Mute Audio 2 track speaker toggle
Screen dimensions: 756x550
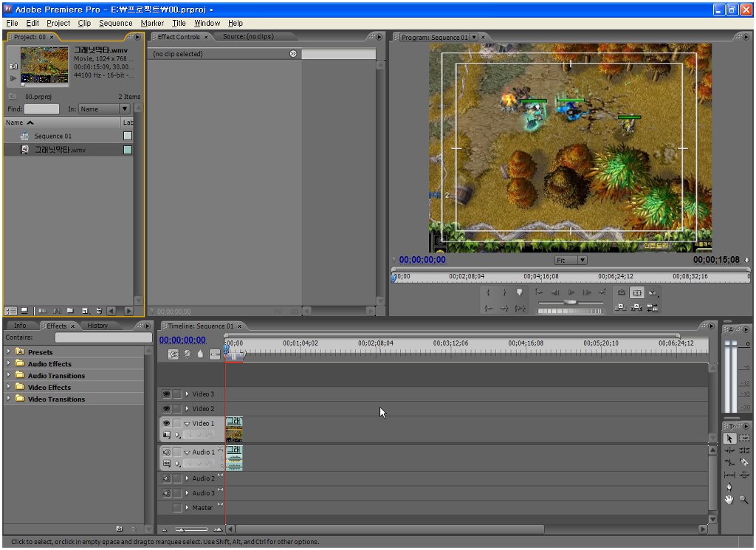point(166,478)
